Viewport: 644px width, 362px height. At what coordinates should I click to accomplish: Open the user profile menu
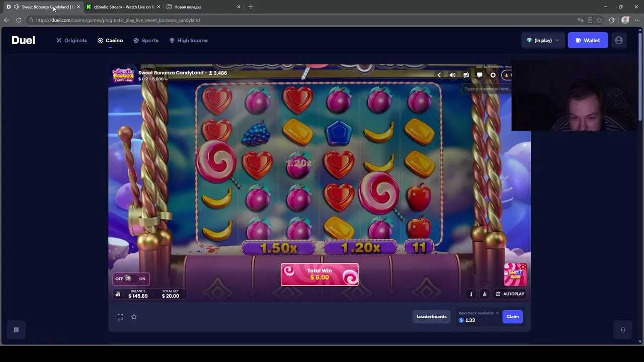point(619,40)
